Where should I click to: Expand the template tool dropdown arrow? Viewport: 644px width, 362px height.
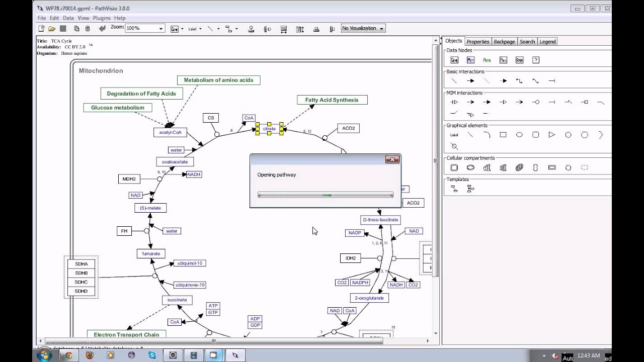(x=236, y=29)
